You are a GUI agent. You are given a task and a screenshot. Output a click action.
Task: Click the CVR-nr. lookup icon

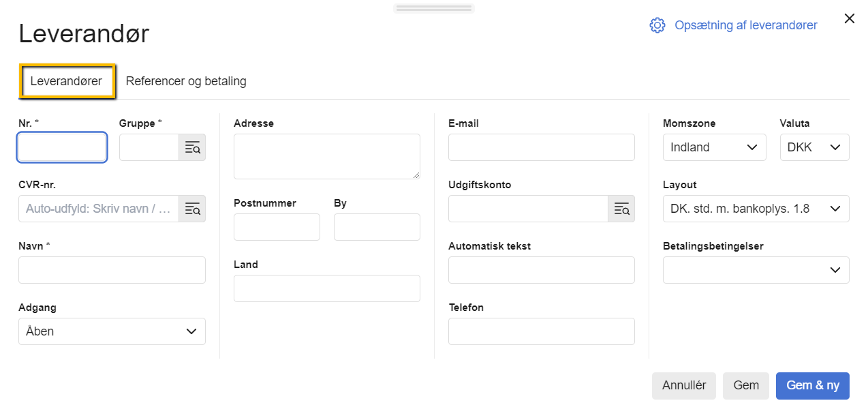tap(192, 209)
